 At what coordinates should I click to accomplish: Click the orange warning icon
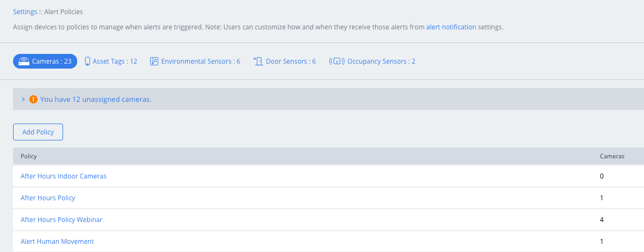[34, 99]
